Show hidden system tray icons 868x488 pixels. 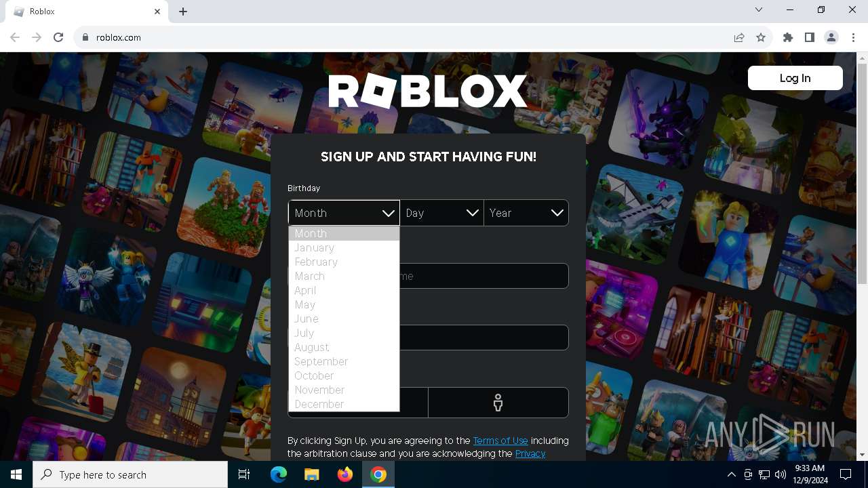(x=731, y=474)
